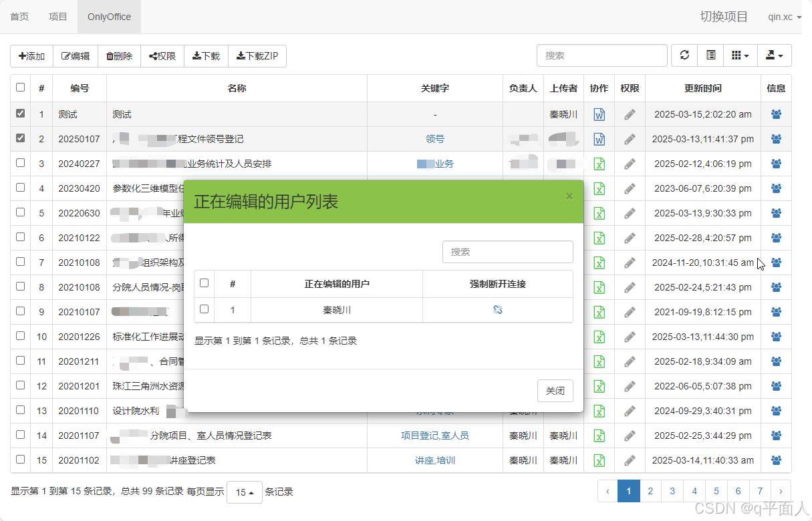Click the force disconnect icon for 秦晓川

pyautogui.click(x=498, y=309)
